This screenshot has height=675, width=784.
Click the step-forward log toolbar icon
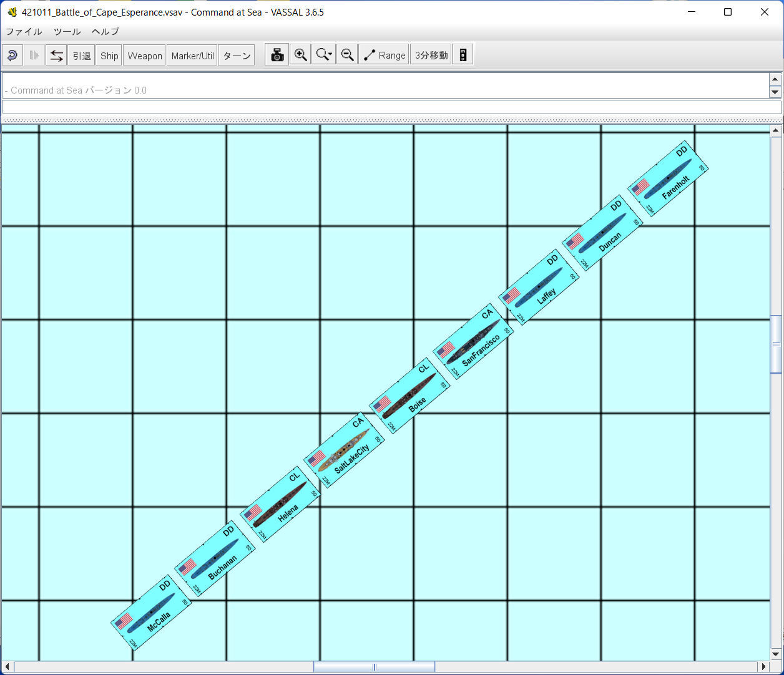click(x=34, y=56)
